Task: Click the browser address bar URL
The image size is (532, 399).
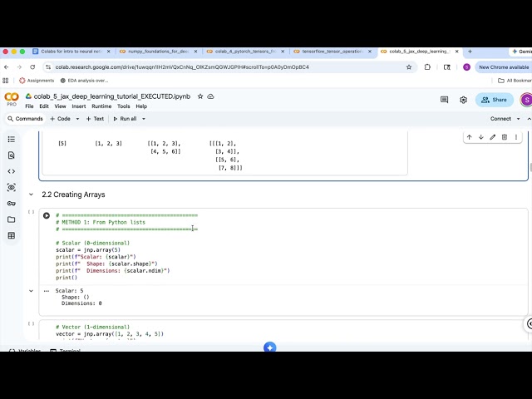Action: coord(182,67)
